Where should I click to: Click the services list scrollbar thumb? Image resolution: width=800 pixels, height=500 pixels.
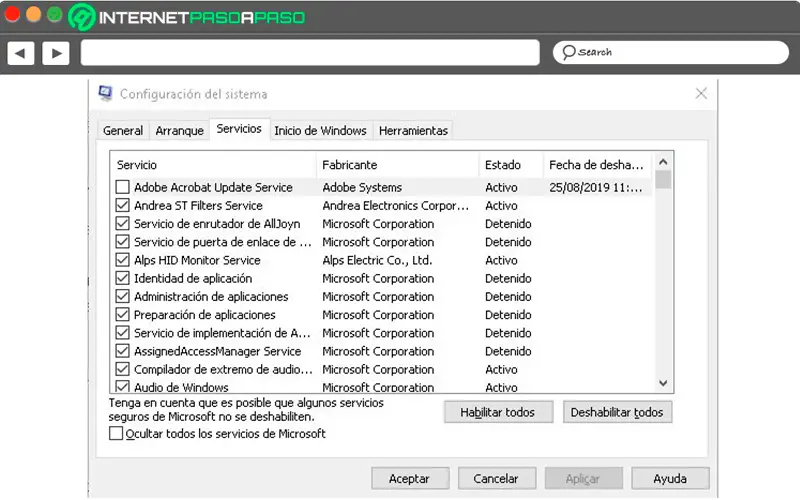pyautogui.click(x=662, y=181)
